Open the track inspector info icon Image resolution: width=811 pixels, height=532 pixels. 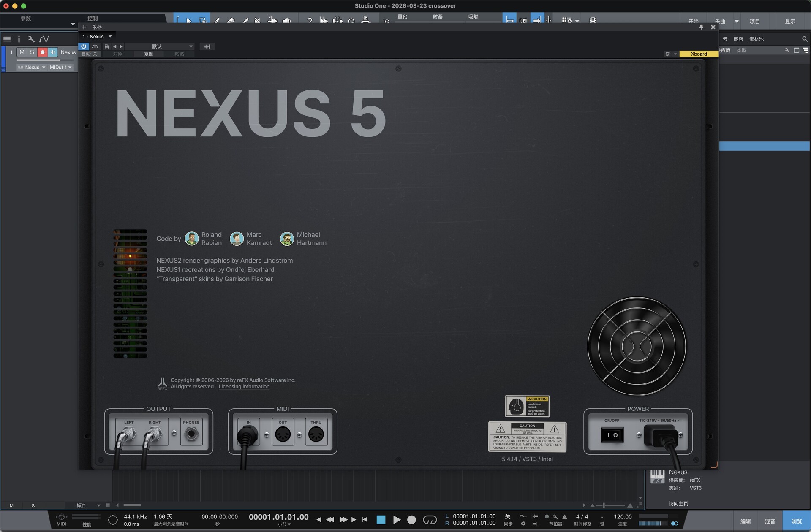pyautogui.click(x=19, y=39)
